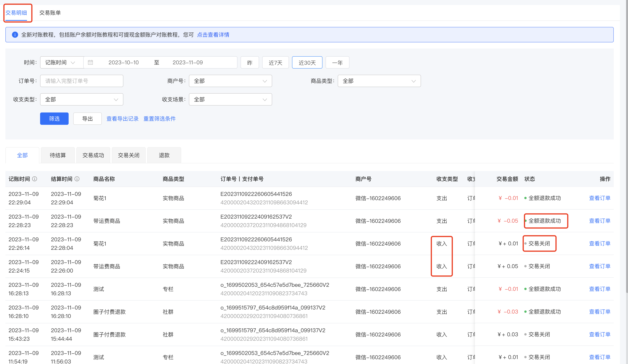Image resolution: width=628 pixels, height=364 pixels.
Task: Click the 交易金额 column header
Action: [507, 179]
